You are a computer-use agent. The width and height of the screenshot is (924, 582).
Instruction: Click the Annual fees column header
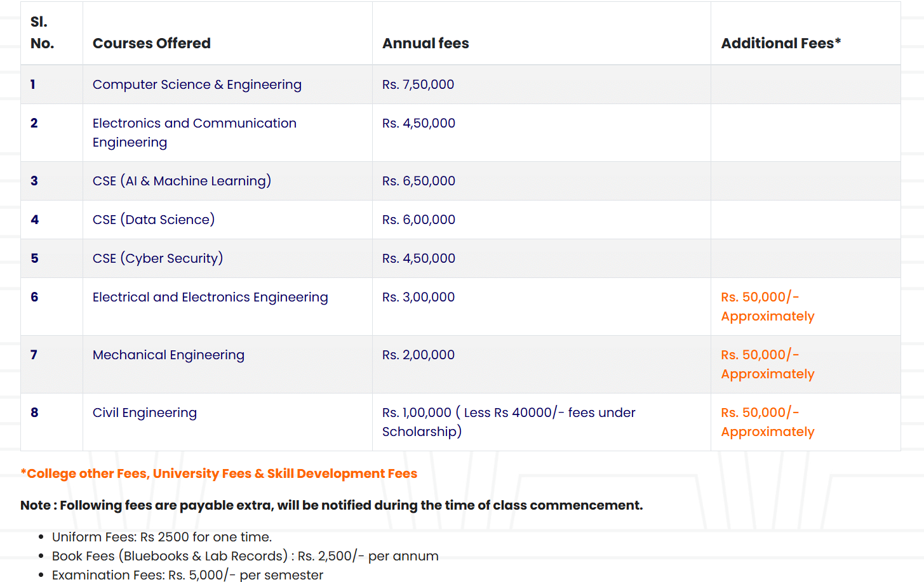425,43
